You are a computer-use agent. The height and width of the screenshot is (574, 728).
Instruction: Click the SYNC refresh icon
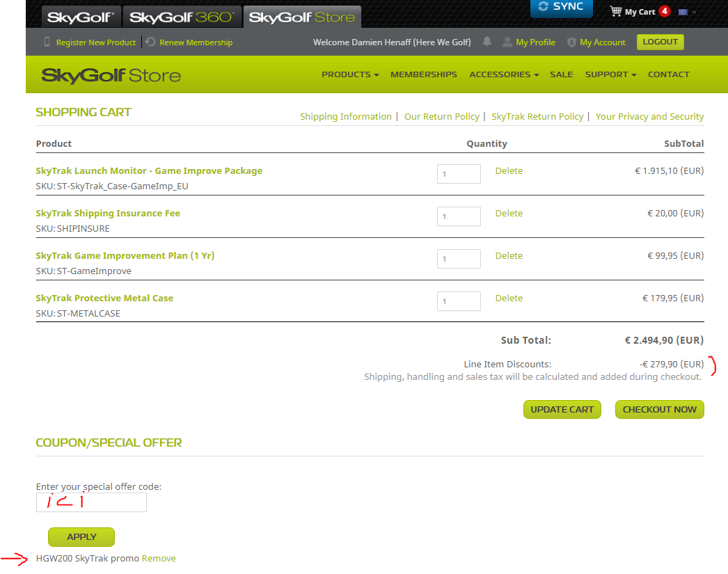[543, 6]
